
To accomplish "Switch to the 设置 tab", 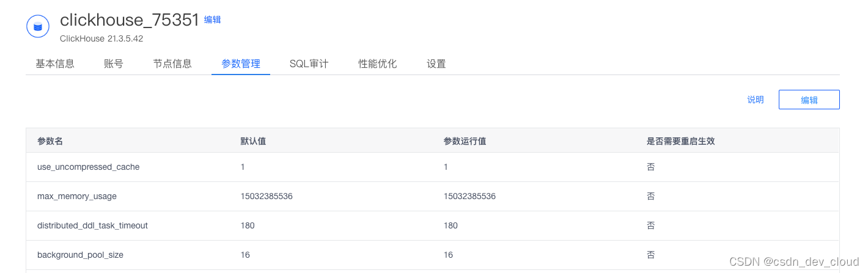I will 436,64.
